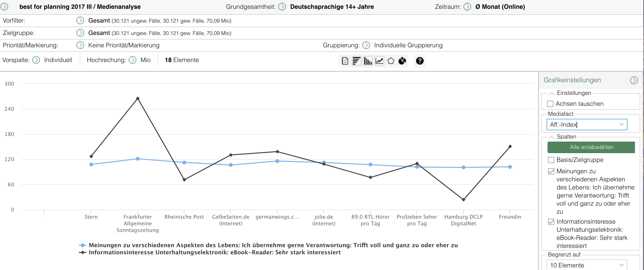This screenshot has width=644, height=270.
Task: Open the Priorität/Markierung selector arrow
Action: point(80,45)
